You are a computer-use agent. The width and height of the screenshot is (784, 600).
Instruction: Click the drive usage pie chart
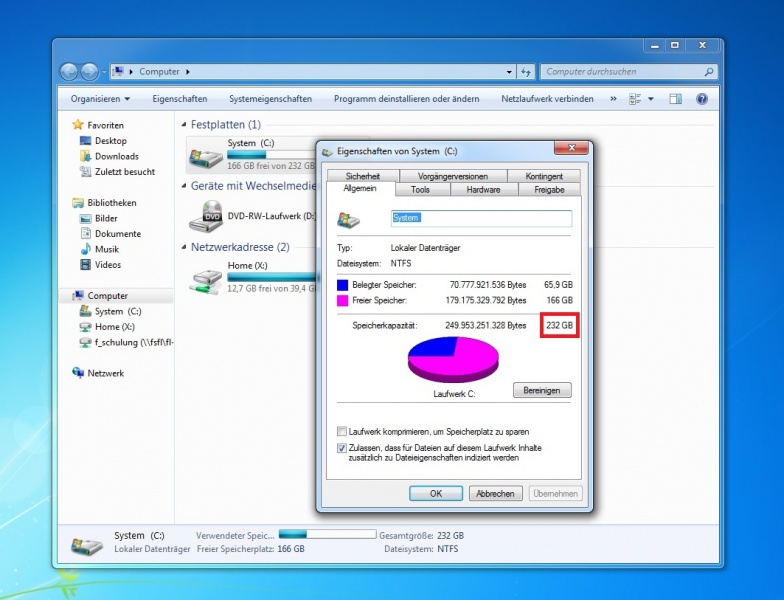pos(453,359)
